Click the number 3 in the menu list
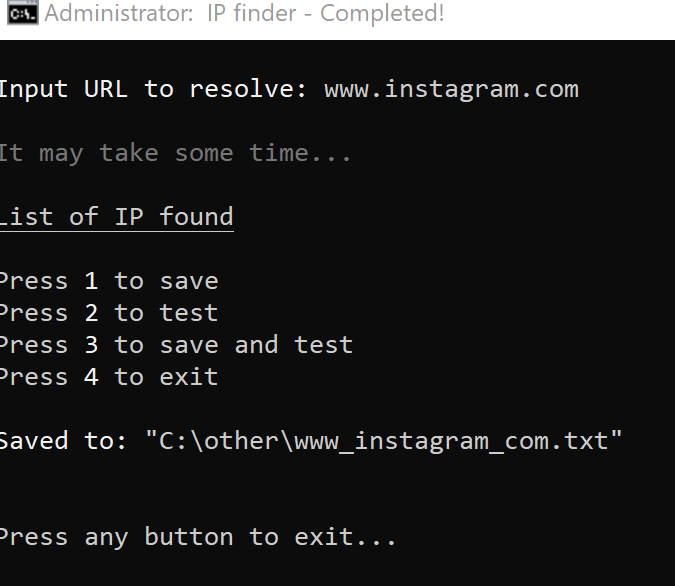 (91, 345)
